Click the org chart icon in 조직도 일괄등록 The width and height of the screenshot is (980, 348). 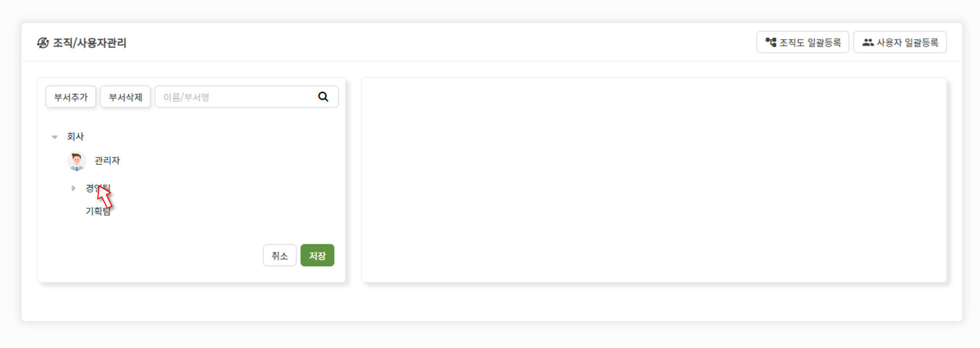(x=771, y=42)
